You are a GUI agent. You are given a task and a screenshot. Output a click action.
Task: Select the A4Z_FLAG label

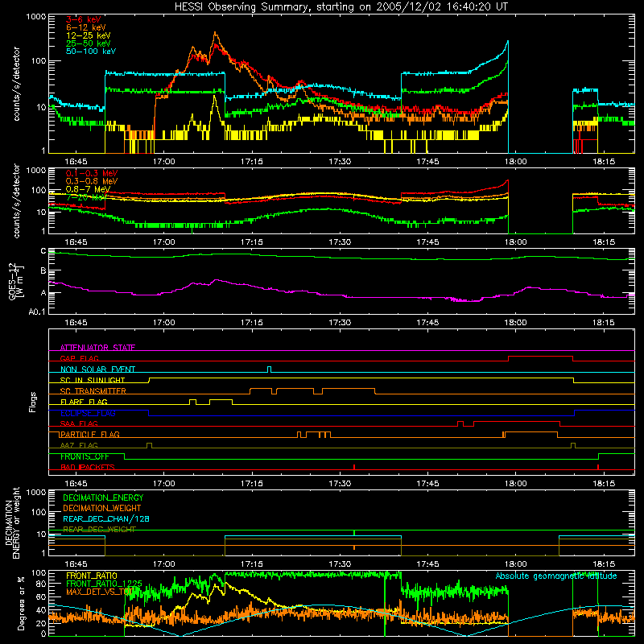tap(79, 445)
